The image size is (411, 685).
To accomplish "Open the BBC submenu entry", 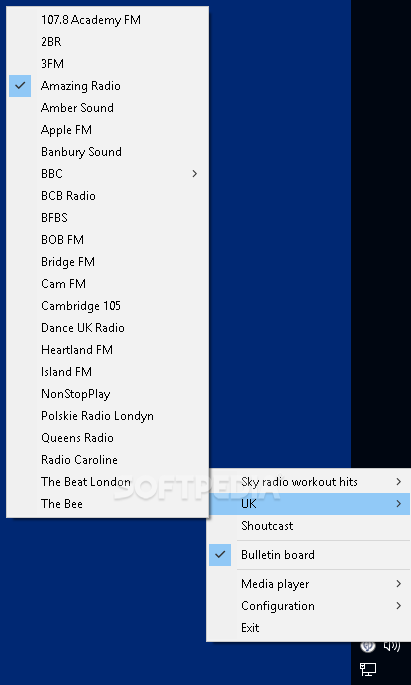I will coord(107,174).
